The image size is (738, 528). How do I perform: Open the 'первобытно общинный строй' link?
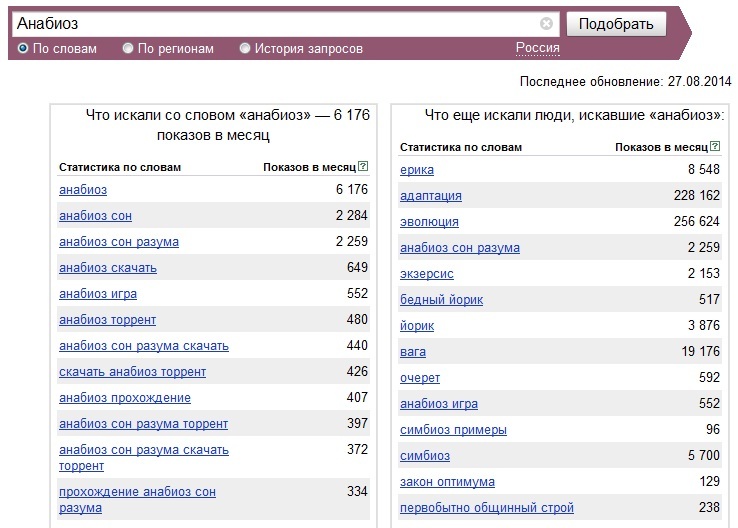click(x=487, y=508)
